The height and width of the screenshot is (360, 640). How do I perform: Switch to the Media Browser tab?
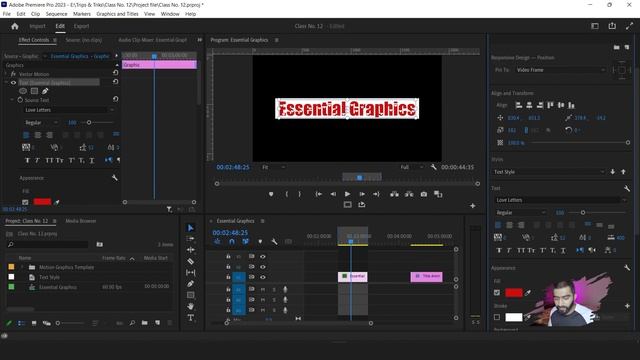point(81,221)
